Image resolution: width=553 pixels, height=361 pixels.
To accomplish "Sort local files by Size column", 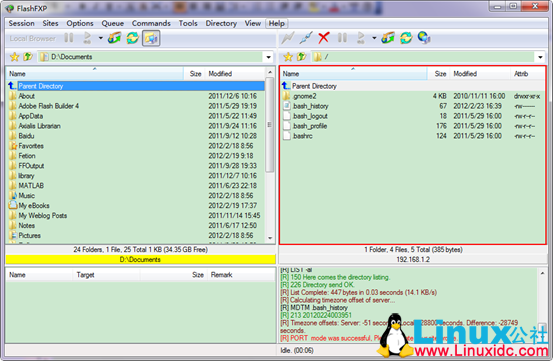I will pyautogui.click(x=194, y=74).
